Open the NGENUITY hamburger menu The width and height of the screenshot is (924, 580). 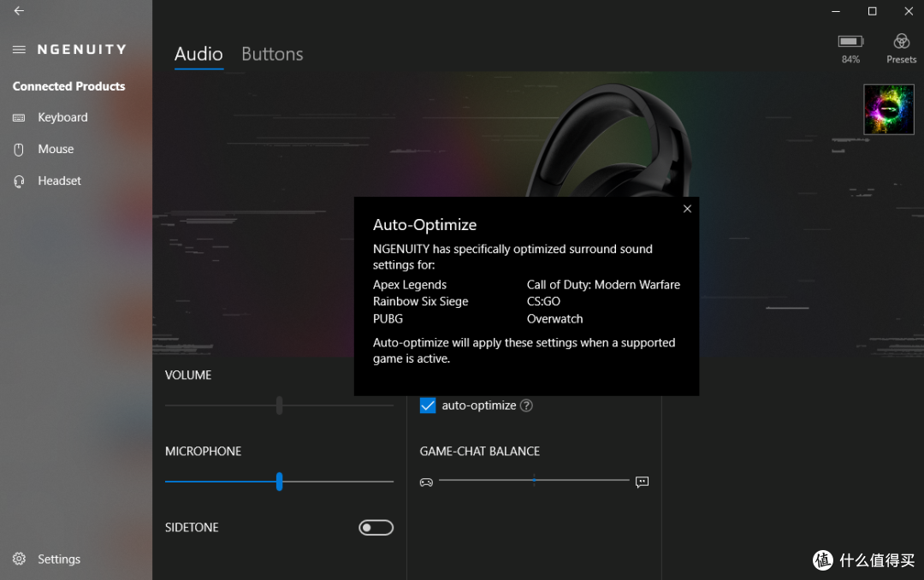[19, 50]
